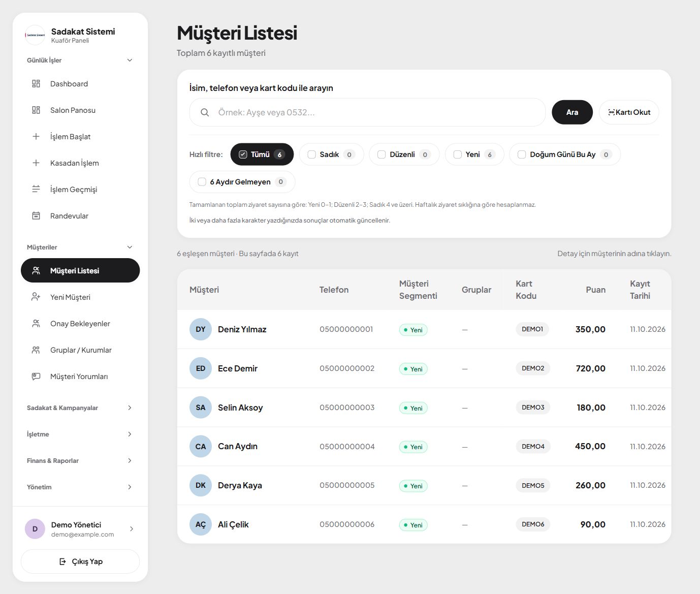
Task: Expand the Sadakat & Kampanyalar section
Action: point(80,408)
